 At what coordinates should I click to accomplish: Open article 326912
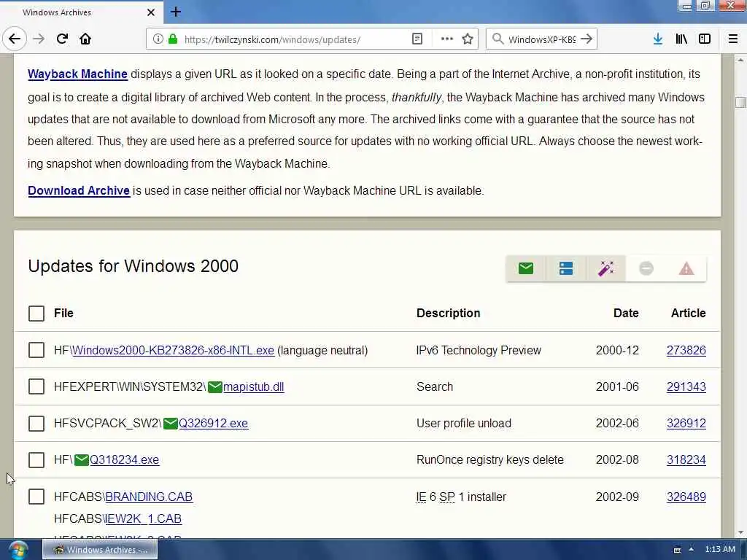coord(686,424)
